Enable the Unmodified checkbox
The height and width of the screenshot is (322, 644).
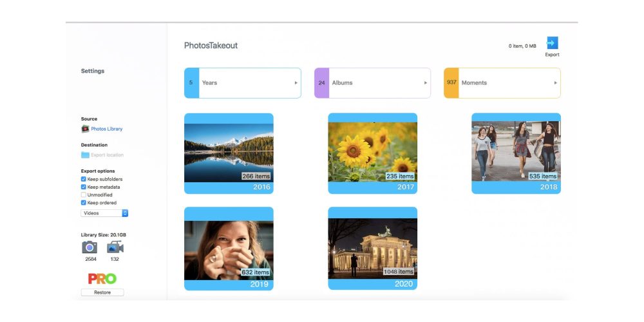click(x=84, y=194)
